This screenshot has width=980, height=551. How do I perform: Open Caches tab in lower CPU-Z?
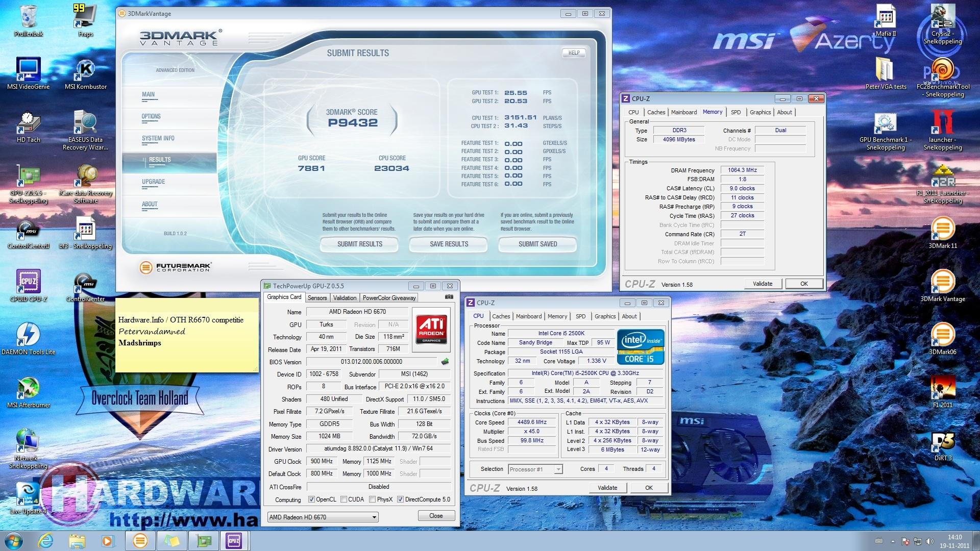[x=501, y=316]
